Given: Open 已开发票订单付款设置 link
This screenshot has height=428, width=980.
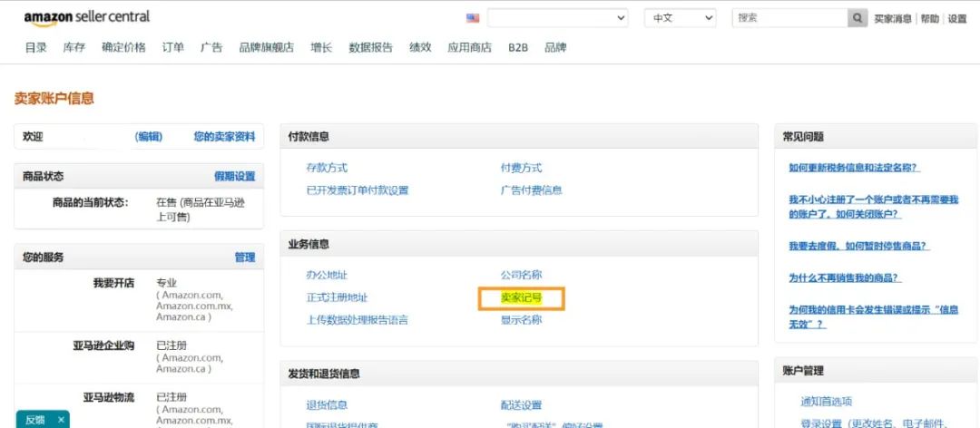Looking at the screenshot, I should click(358, 190).
